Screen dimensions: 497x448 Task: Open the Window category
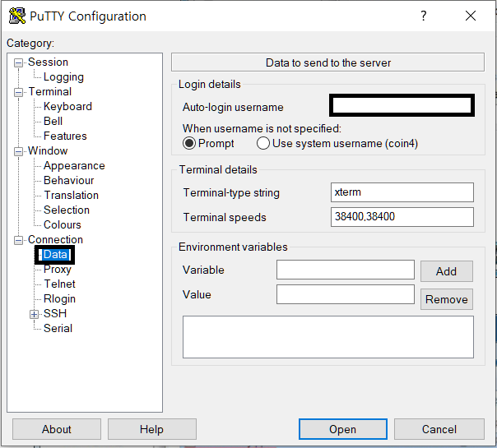48,151
